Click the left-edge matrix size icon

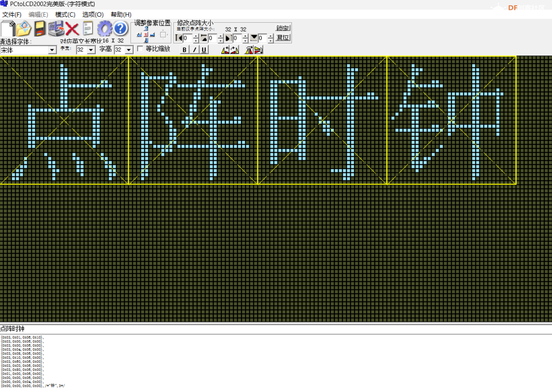[x=179, y=38]
